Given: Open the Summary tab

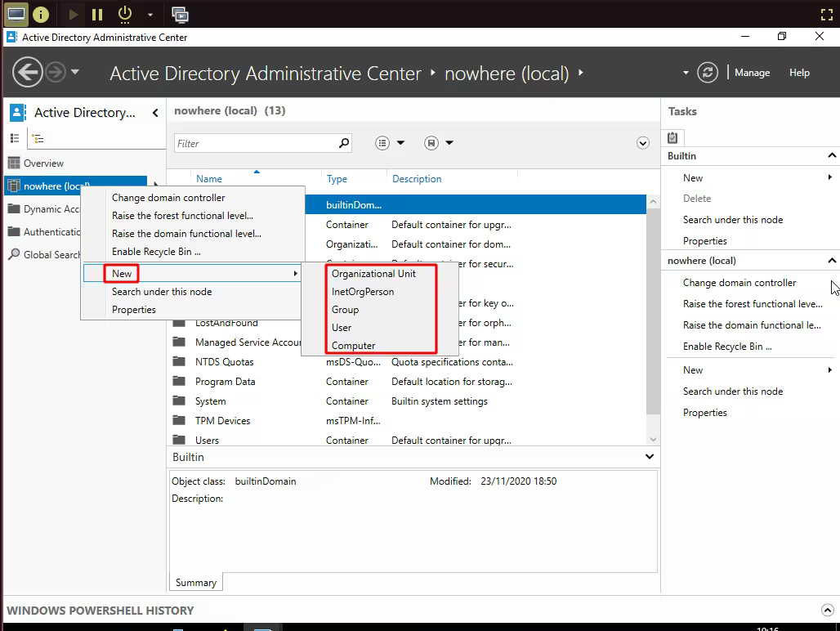Looking at the screenshot, I should point(196,583).
